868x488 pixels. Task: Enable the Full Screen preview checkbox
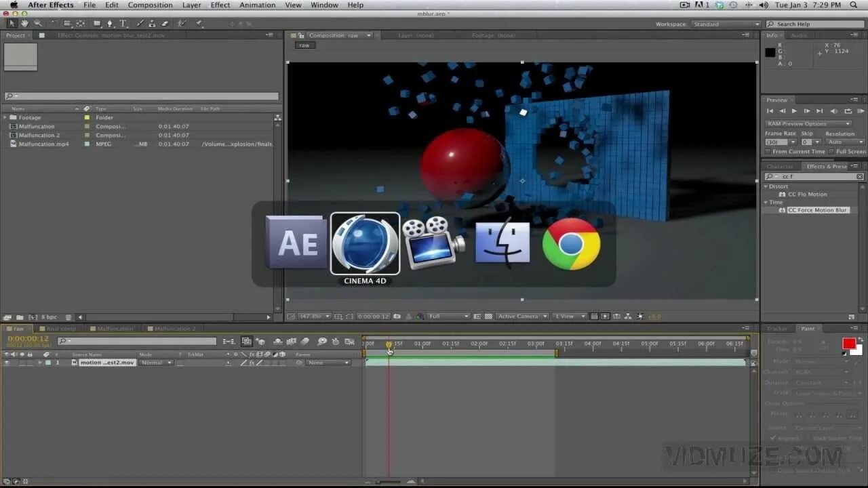coord(832,151)
